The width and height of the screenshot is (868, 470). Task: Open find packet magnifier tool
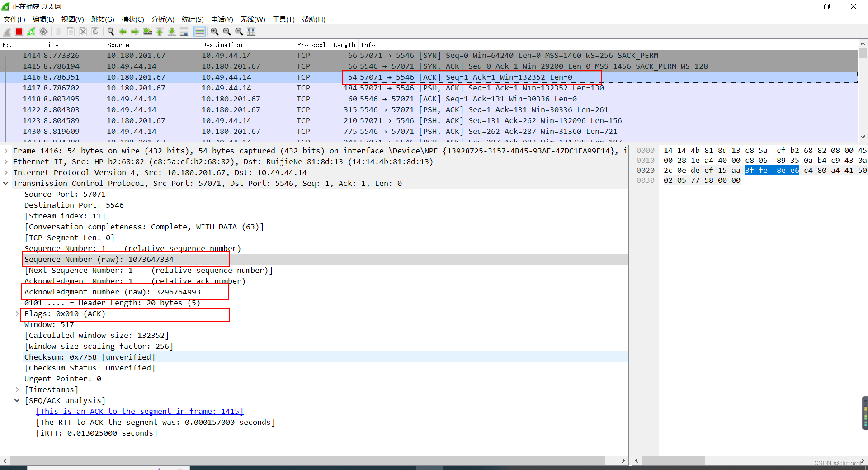pos(111,32)
